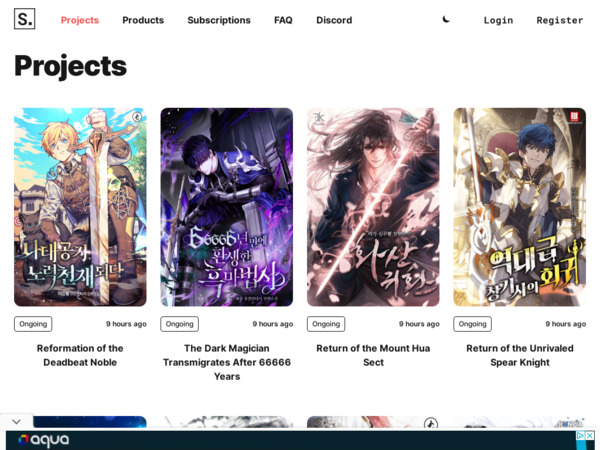This screenshot has height=450, width=600.
Task: Close the aqua ad with X icon
Action: (x=590, y=435)
